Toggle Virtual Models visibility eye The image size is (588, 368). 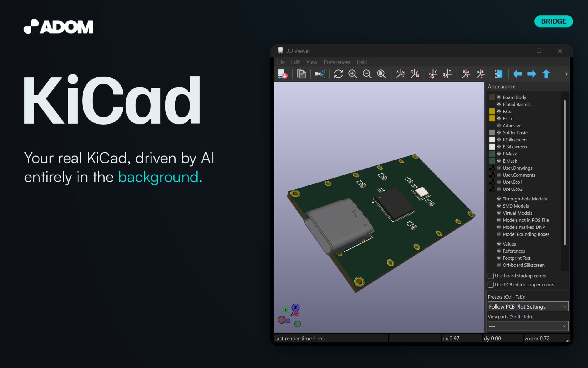499,213
